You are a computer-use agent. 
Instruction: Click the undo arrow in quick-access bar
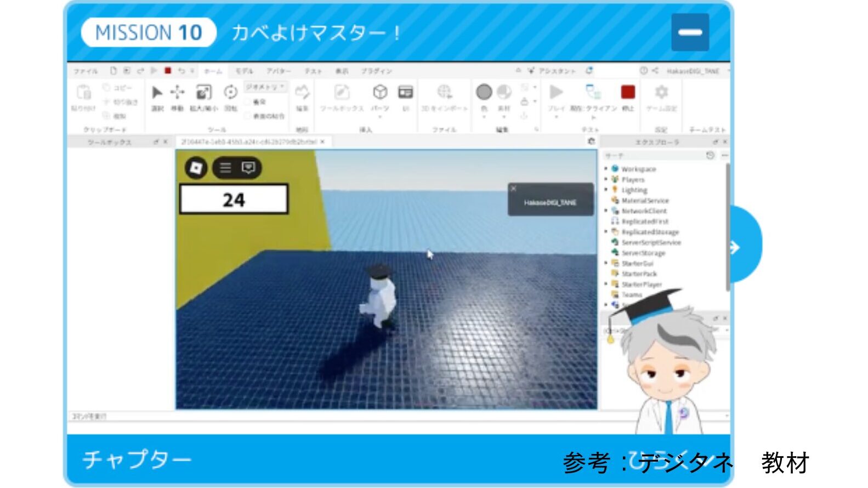pyautogui.click(x=181, y=71)
